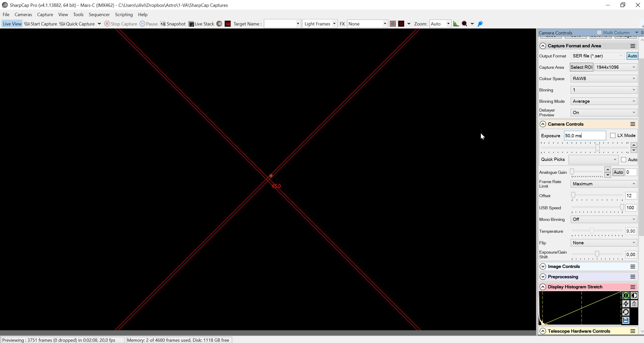Click the USB Speed slider thumb
The width and height of the screenshot is (644, 343).
click(x=622, y=207)
